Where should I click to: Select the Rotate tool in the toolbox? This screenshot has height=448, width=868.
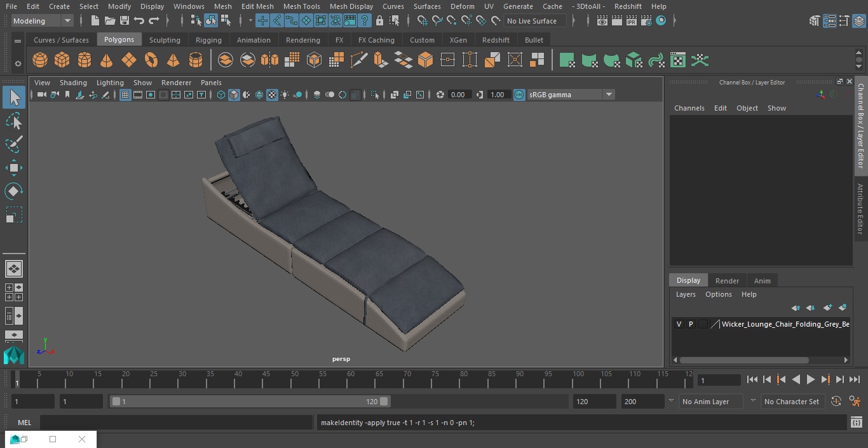[x=13, y=191]
